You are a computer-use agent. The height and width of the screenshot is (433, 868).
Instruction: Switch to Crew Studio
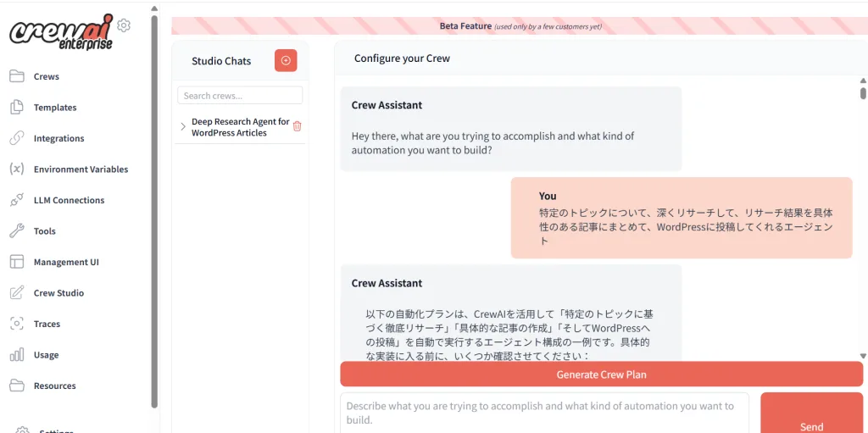point(58,293)
